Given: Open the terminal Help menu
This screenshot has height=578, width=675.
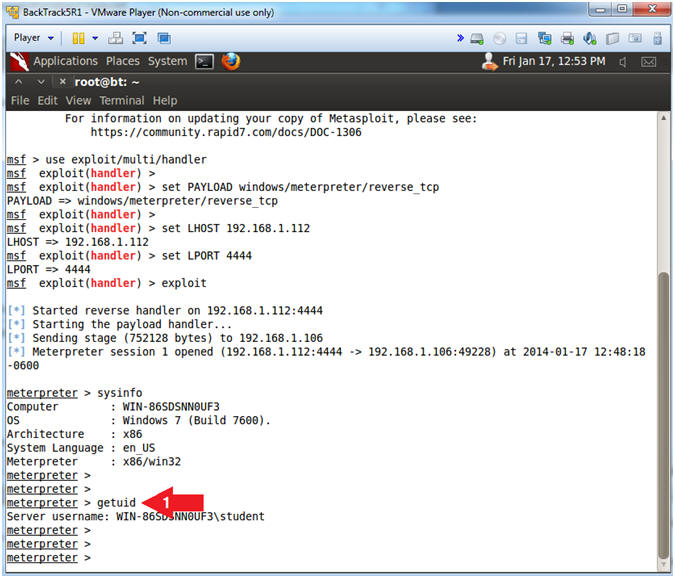Looking at the screenshot, I should point(165,101).
